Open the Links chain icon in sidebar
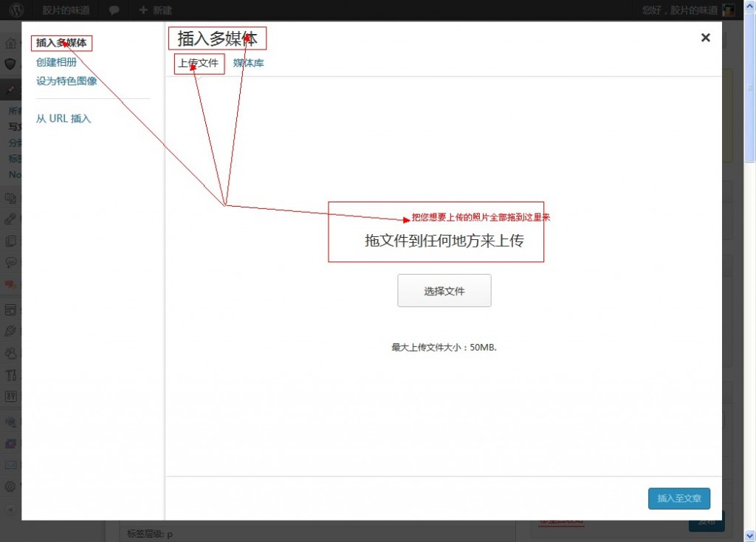The image size is (756, 542). (10, 219)
